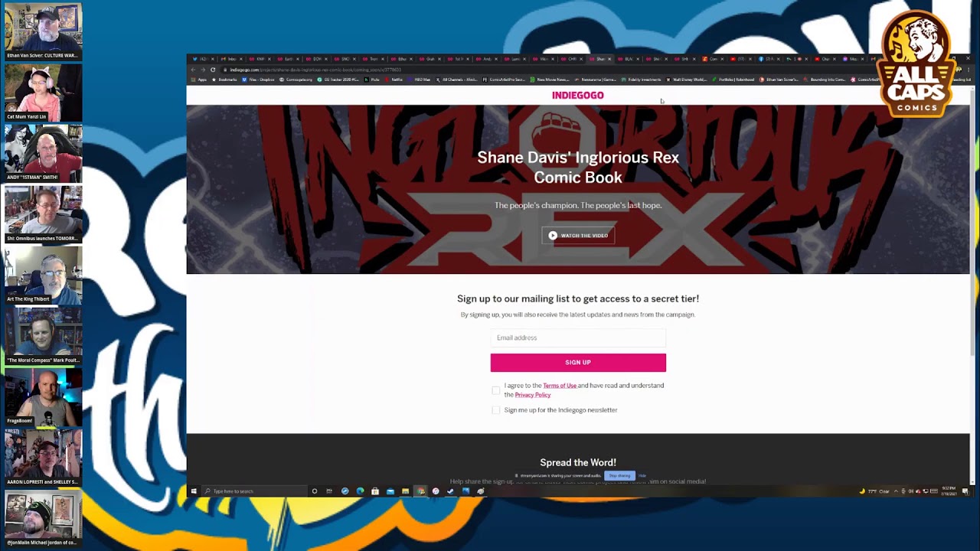Open the Privacy Policy link
Screen dimensions: 980x551
[533, 395]
